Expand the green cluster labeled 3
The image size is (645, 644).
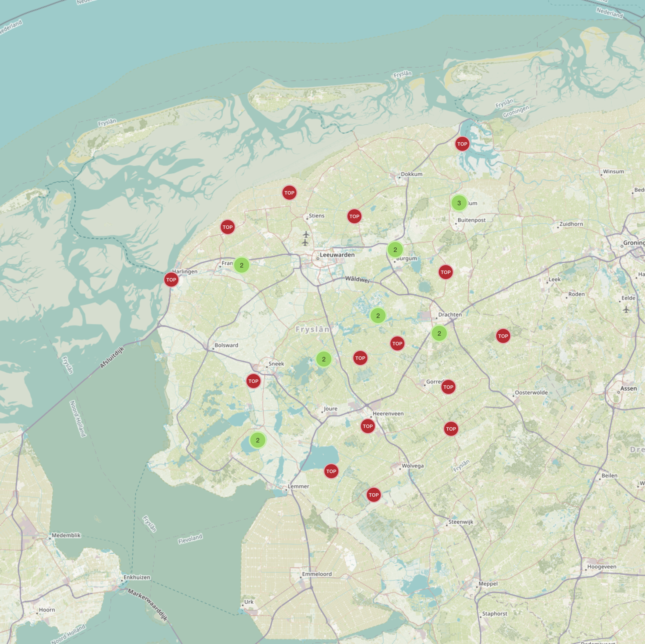[459, 203]
